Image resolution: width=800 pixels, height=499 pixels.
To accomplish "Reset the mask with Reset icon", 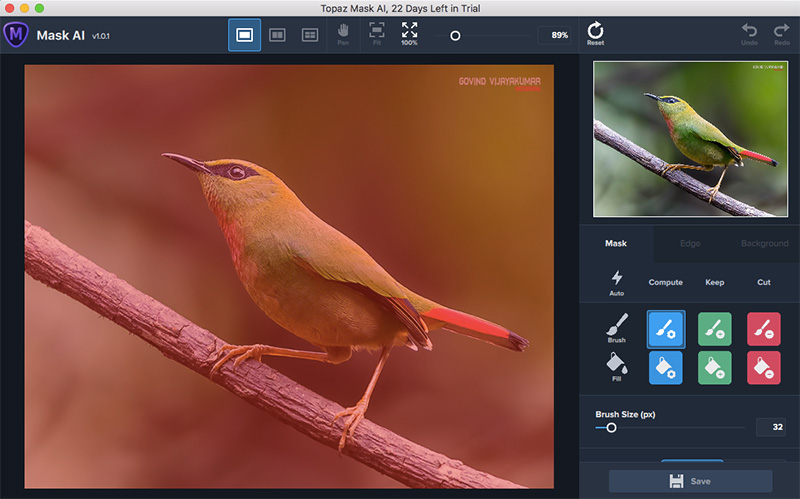I will point(595,34).
